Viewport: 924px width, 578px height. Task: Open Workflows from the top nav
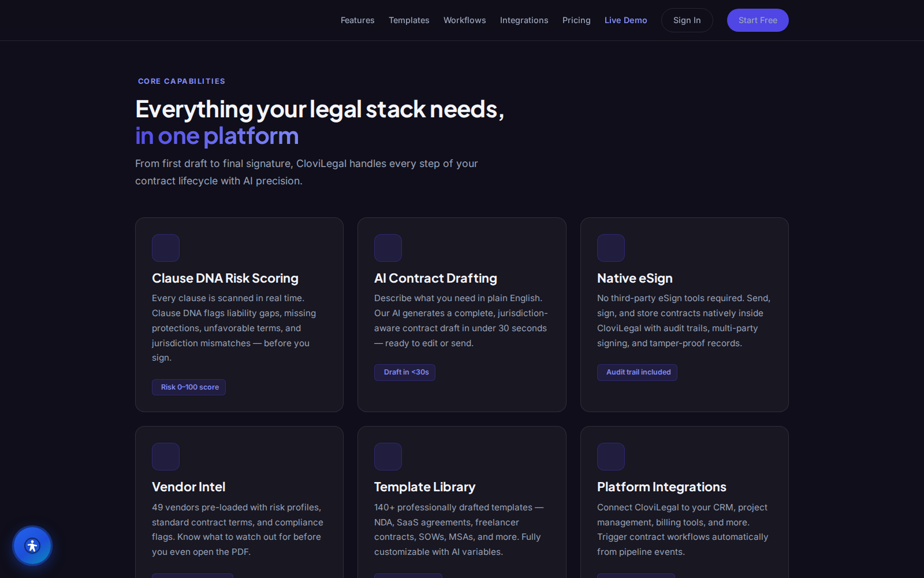pos(465,20)
